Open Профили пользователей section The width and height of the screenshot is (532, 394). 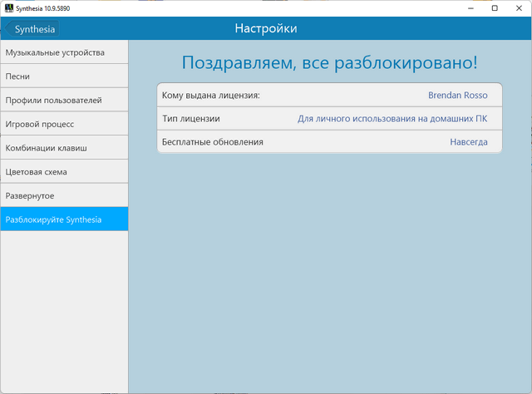coord(64,101)
